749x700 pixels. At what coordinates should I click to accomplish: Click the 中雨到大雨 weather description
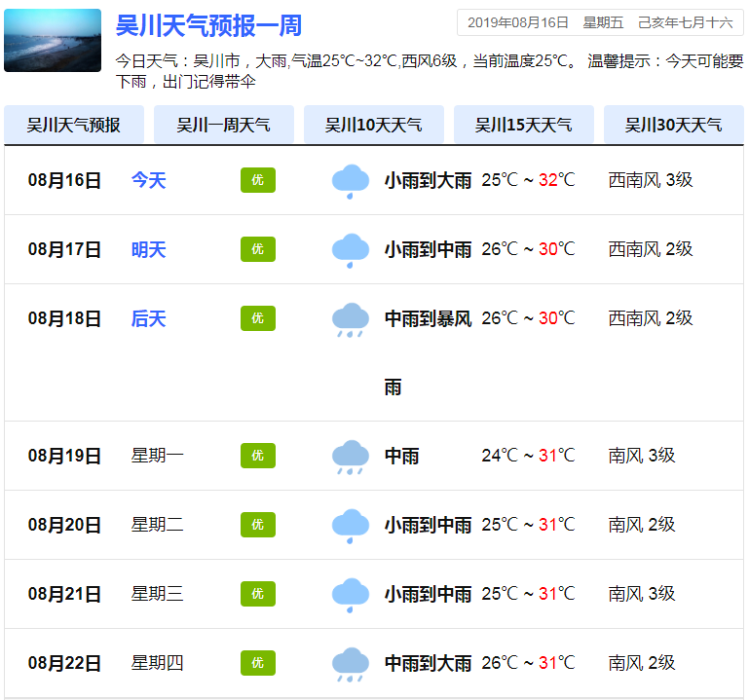tap(428, 664)
